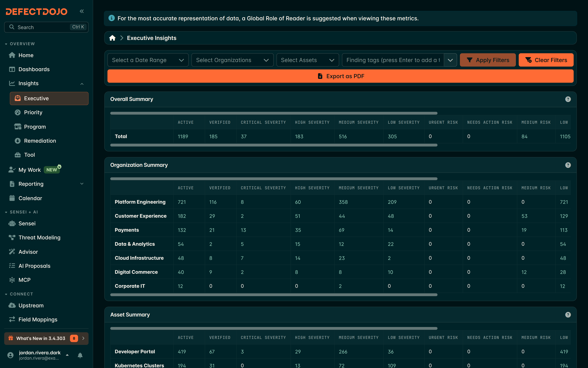Click the Upstream cloud icon
Viewport: 588px width, 368px height.
(x=12, y=305)
